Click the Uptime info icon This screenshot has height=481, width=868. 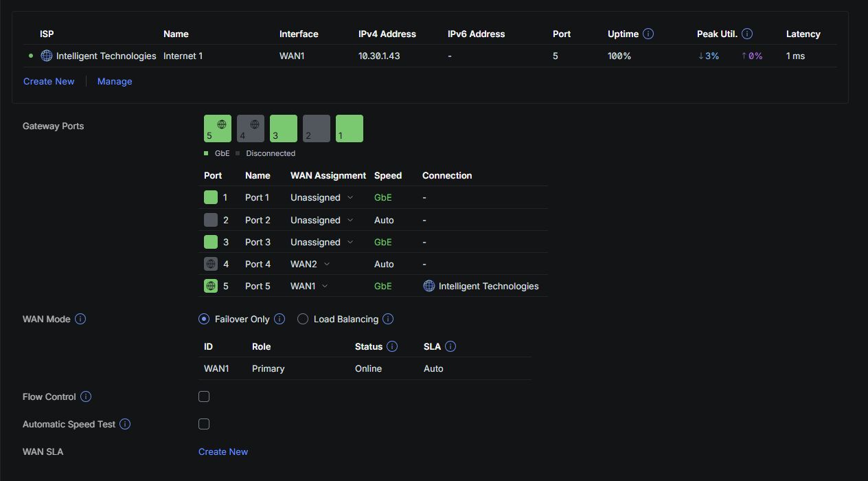(x=648, y=34)
